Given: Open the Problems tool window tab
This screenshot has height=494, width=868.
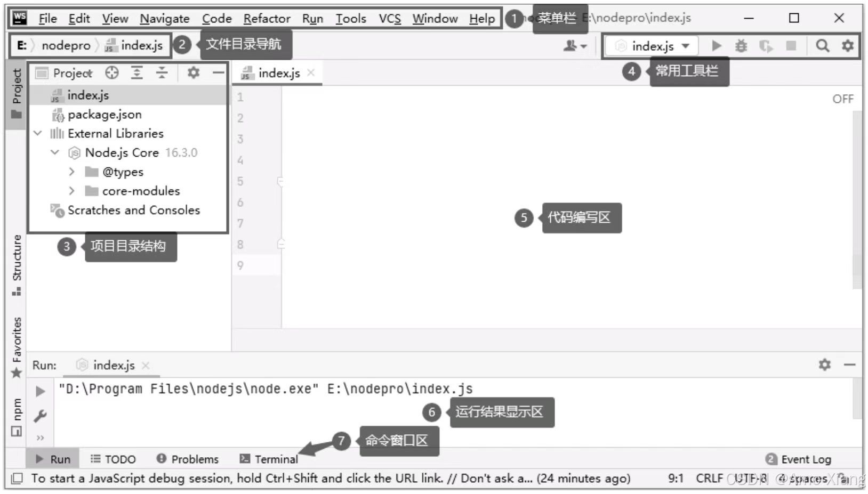Looking at the screenshot, I should coord(188,459).
